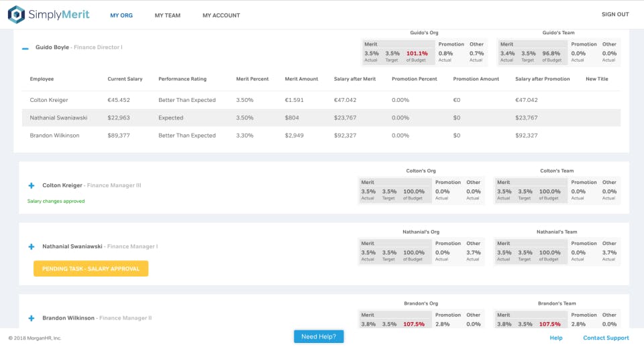The width and height of the screenshot is (644, 347).
Task: Select Brandon Wilkinson in the employee table
Action: pyautogui.click(x=54, y=136)
